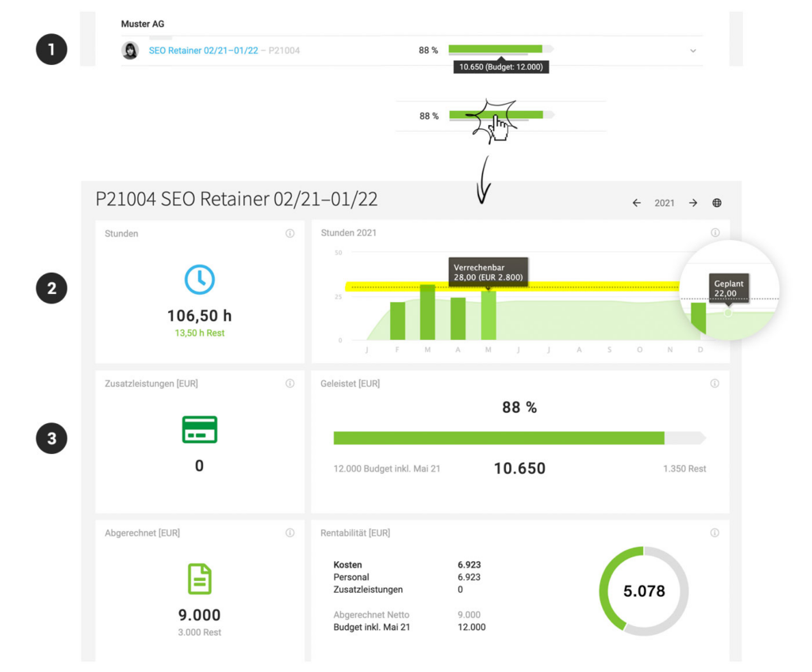The height and width of the screenshot is (672, 812).
Task: Click the green credit card icon under Zusatzleistungen
Action: pyautogui.click(x=199, y=430)
